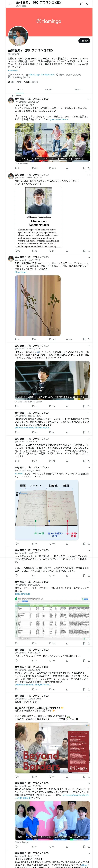
Task: Repost the pinned post with 82 reposts
Action: [34, 168]
